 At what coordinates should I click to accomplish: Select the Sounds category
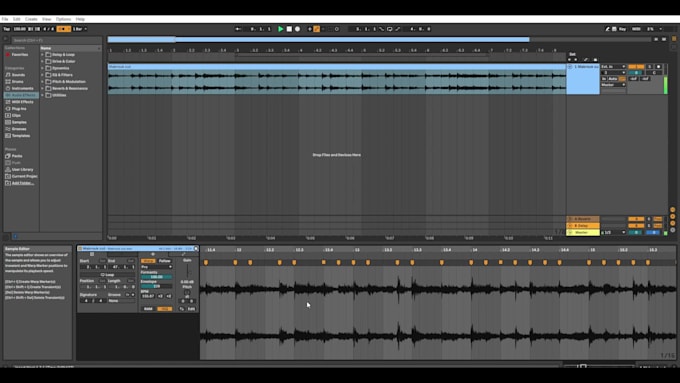click(x=18, y=75)
